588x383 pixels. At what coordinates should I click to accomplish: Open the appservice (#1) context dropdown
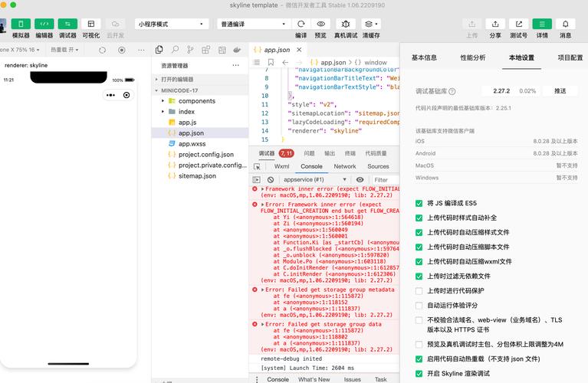tap(314, 179)
